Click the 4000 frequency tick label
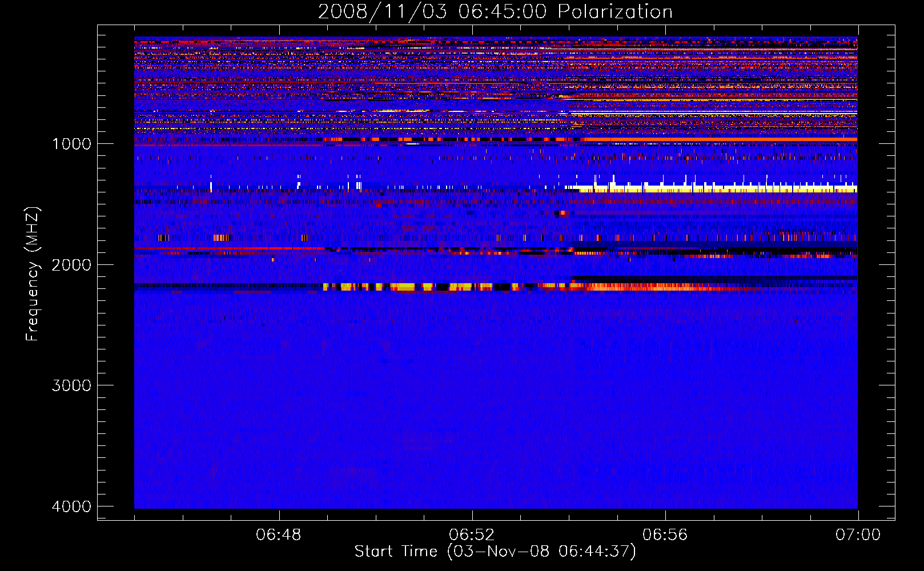Image resolution: width=924 pixels, height=571 pixels. point(72,506)
